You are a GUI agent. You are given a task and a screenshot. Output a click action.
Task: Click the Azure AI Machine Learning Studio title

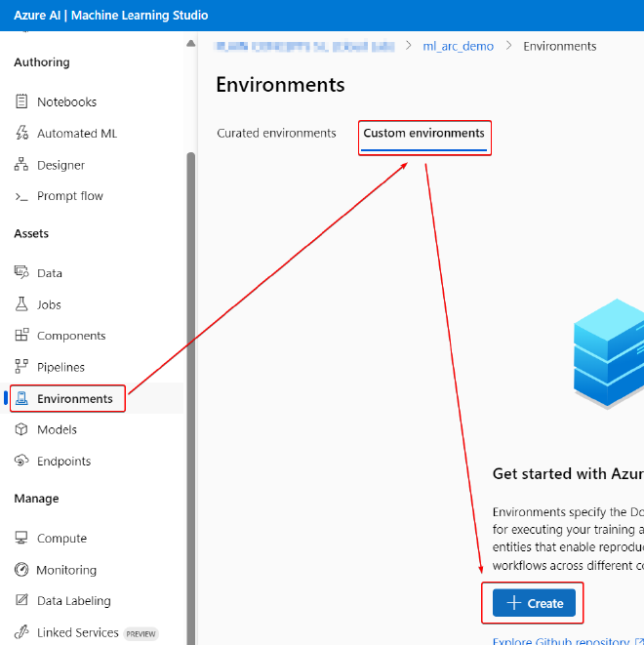tap(110, 16)
